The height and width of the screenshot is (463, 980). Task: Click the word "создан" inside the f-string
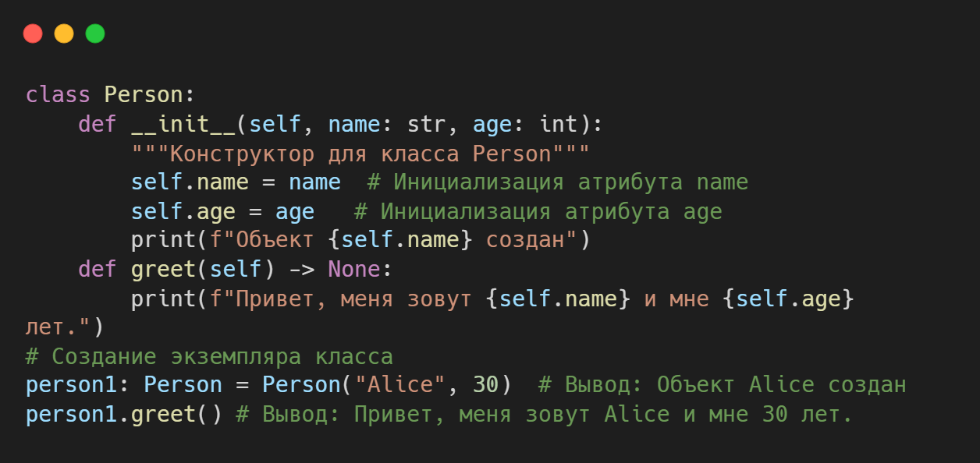pyautogui.click(x=524, y=240)
